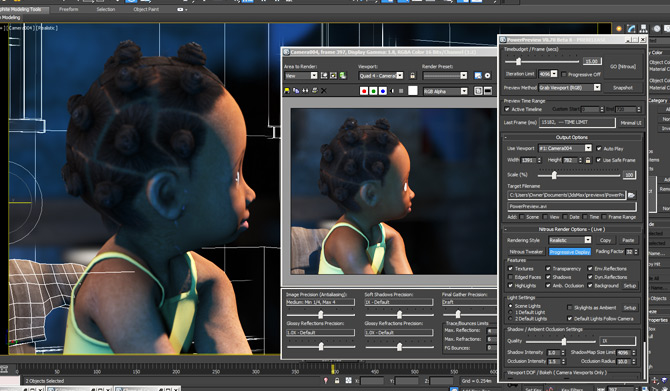670x391 pixels.
Task: Enable the red channel button
Action: 364,91
